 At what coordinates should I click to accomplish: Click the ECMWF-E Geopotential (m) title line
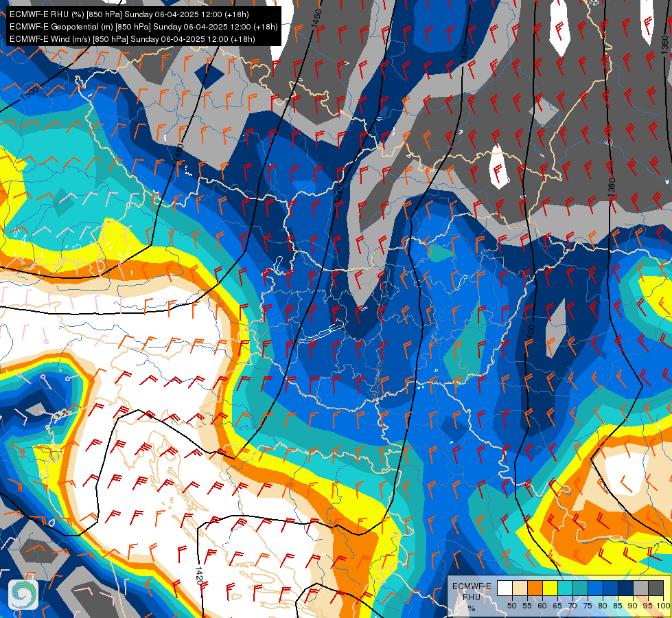click(x=143, y=27)
